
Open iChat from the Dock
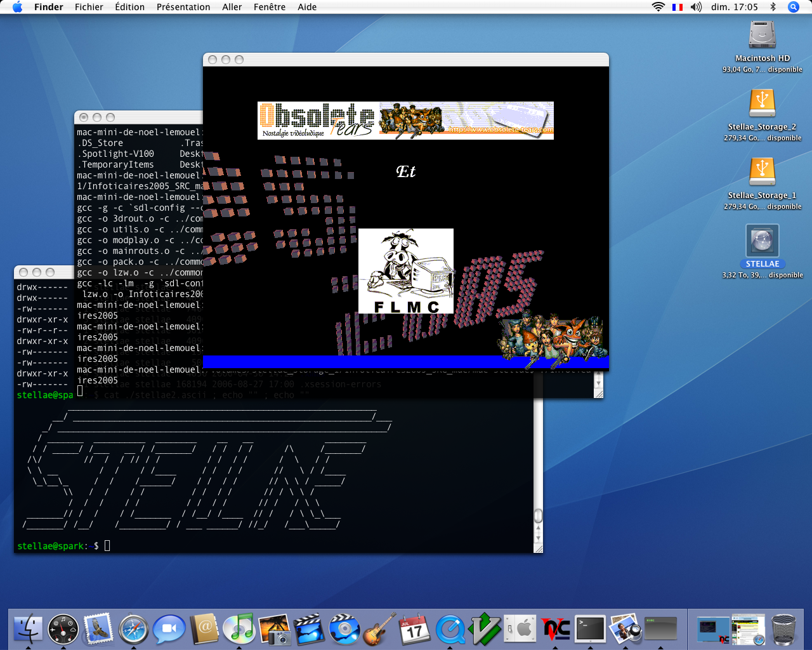(x=169, y=629)
